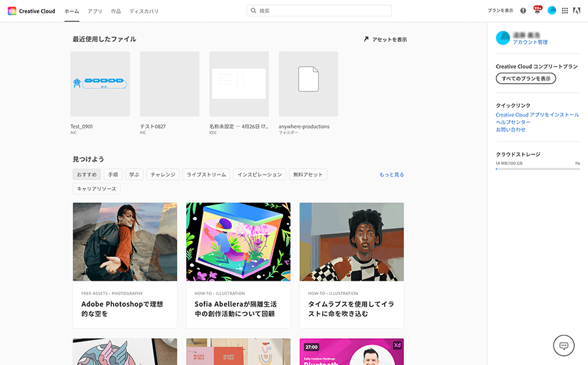Click the プランを表示 link
The height and width of the screenshot is (365, 588).
pos(500,10)
